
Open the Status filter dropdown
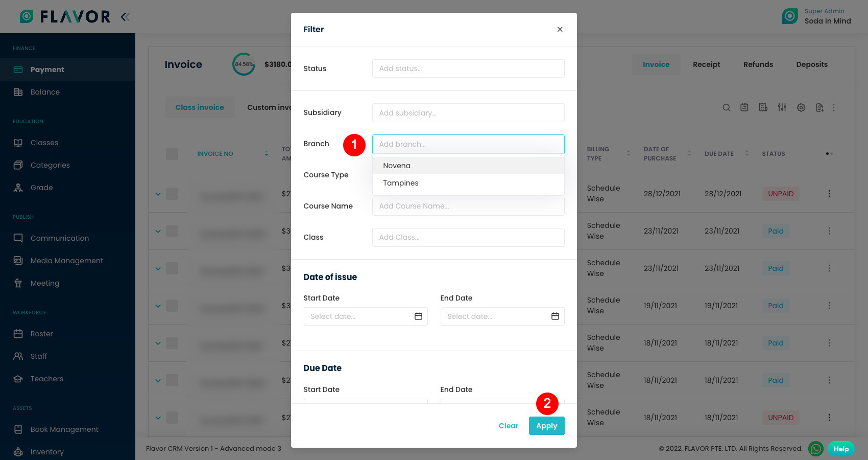pyautogui.click(x=468, y=68)
